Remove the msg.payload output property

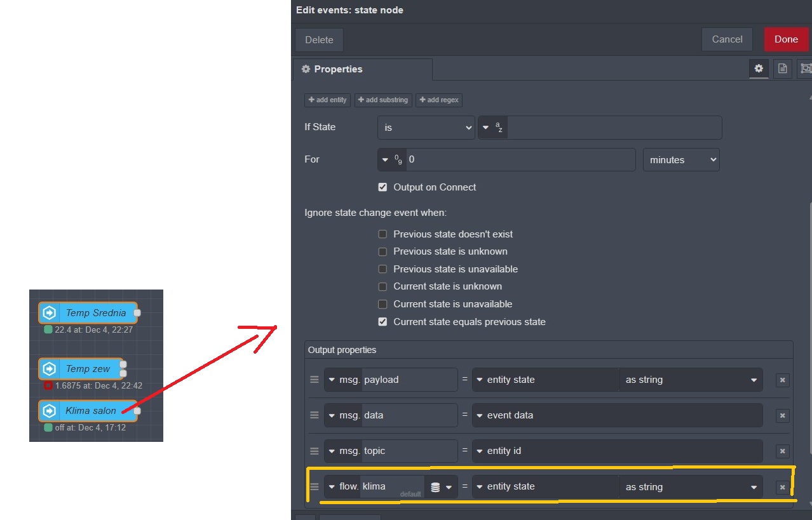(x=782, y=380)
